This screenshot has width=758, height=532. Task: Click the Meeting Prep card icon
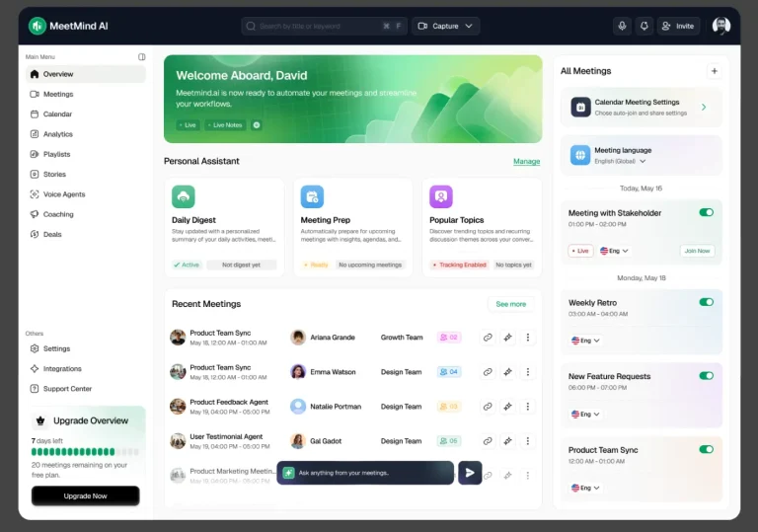312,196
